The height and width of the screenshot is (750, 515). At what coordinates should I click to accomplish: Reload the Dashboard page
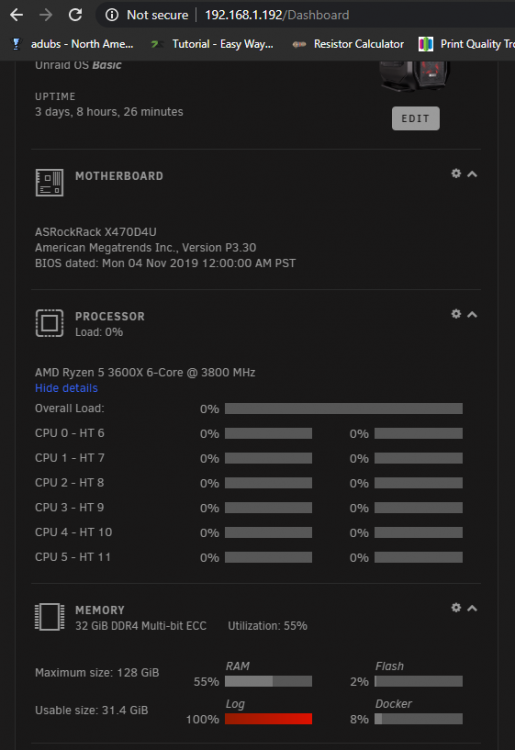76,15
